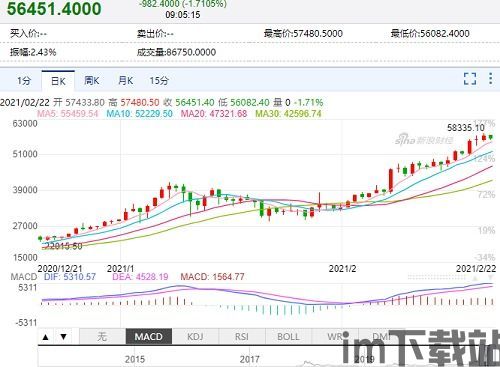Viewport: 500px width, 367px height.
Task: Click the MA10: 52229.50 label
Action: click(139, 114)
